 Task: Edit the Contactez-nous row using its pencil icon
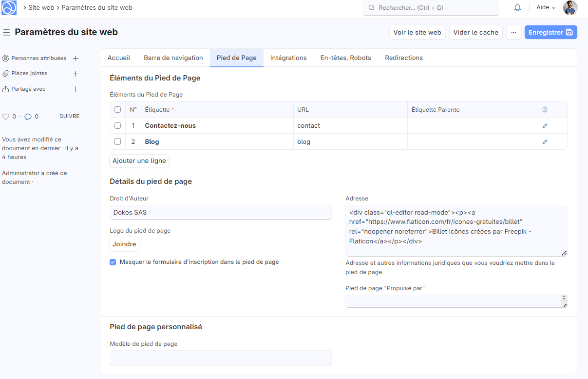544,125
